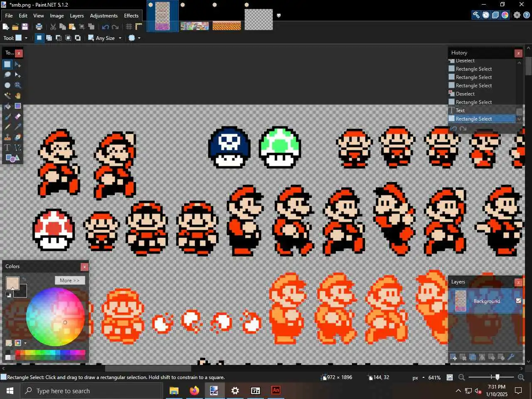The height and width of the screenshot is (399, 532).
Task: Select the Move Selection tool
Action: [18, 75]
